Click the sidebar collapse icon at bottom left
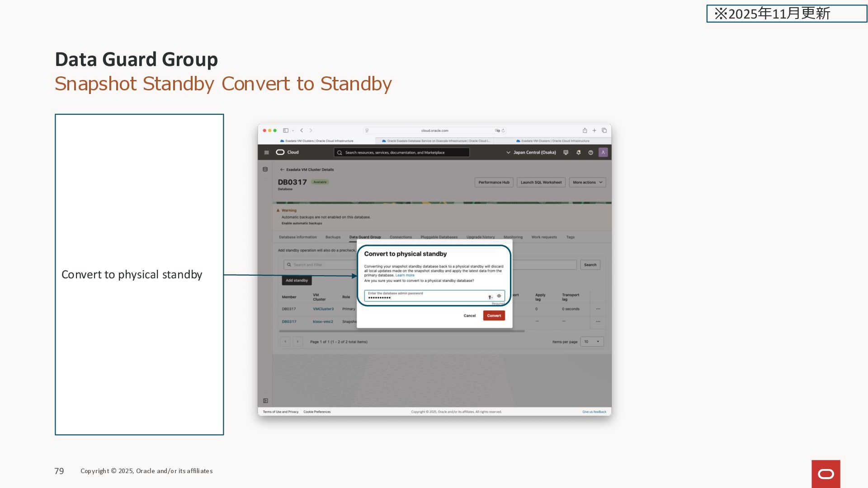This screenshot has height=488, width=868. coord(265,401)
